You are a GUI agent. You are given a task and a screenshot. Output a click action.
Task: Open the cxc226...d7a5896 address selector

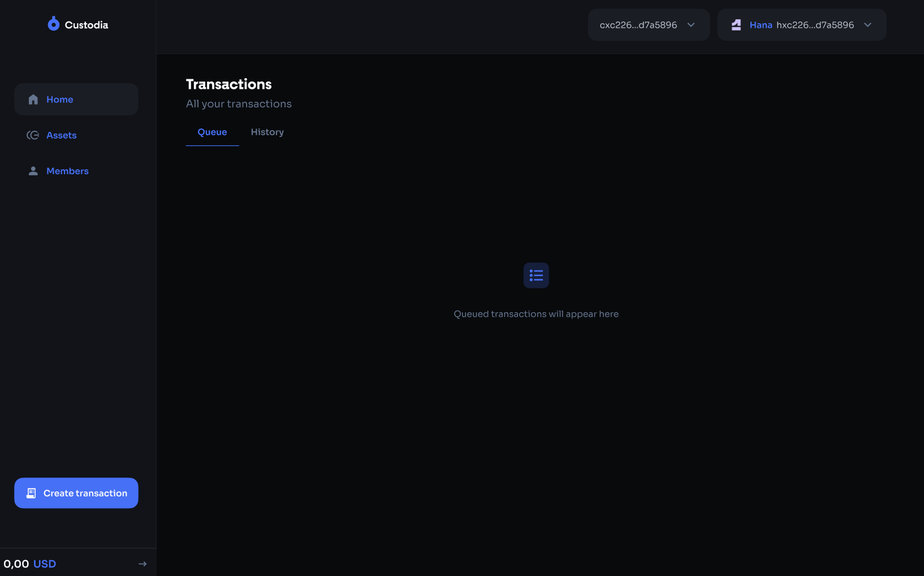pos(638,25)
